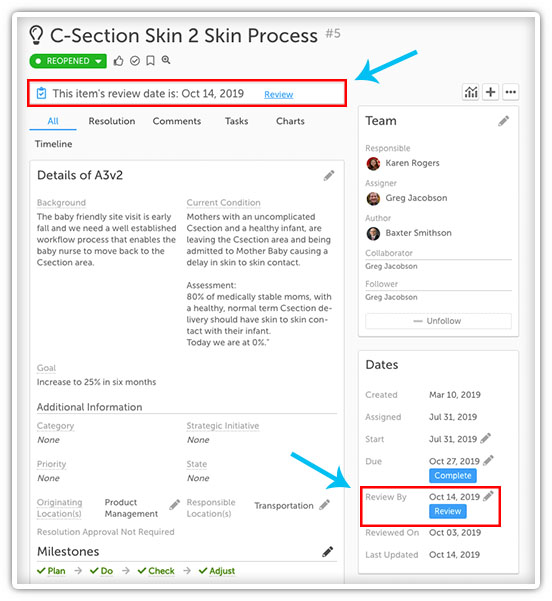Click the Check milestone step

(156, 571)
